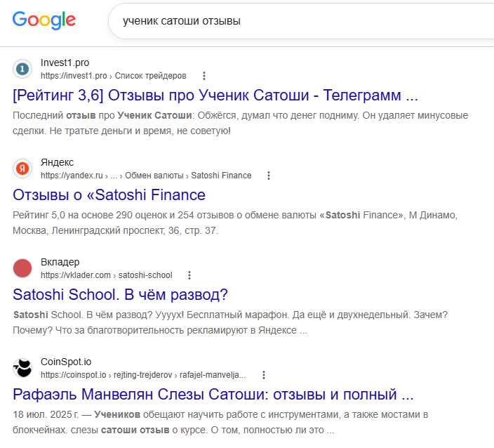Click the coinspot.io rejting-trejderov URL
The height and width of the screenshot is (448, 494).
(143, 375)
